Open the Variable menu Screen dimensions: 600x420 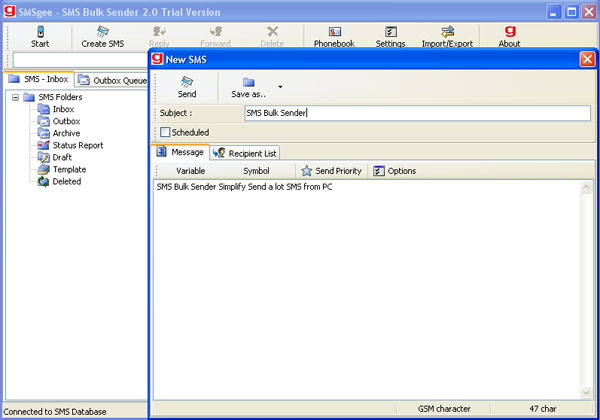click(190, 171)
